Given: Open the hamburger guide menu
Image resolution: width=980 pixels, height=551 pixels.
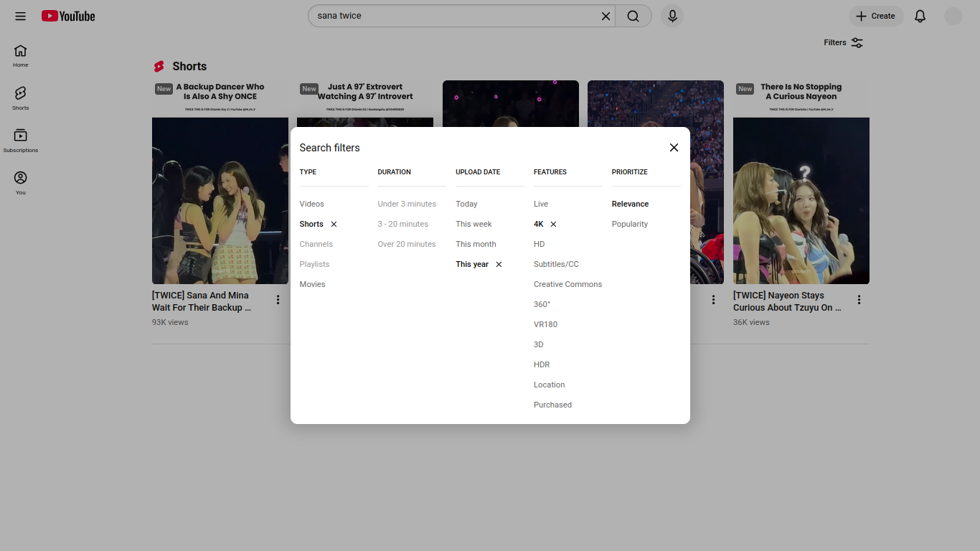Looking at the screenshot, I should click(x=20, y=17).
